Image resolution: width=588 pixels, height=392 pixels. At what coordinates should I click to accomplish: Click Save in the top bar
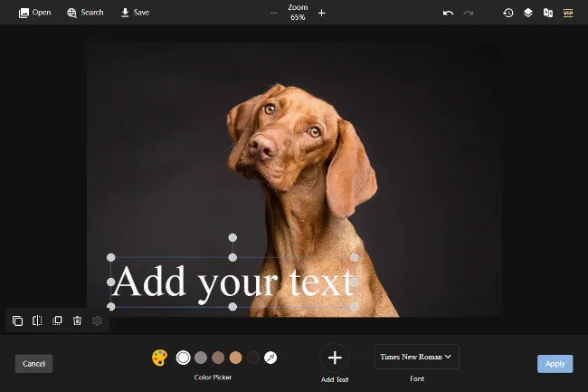click(135, 13)
